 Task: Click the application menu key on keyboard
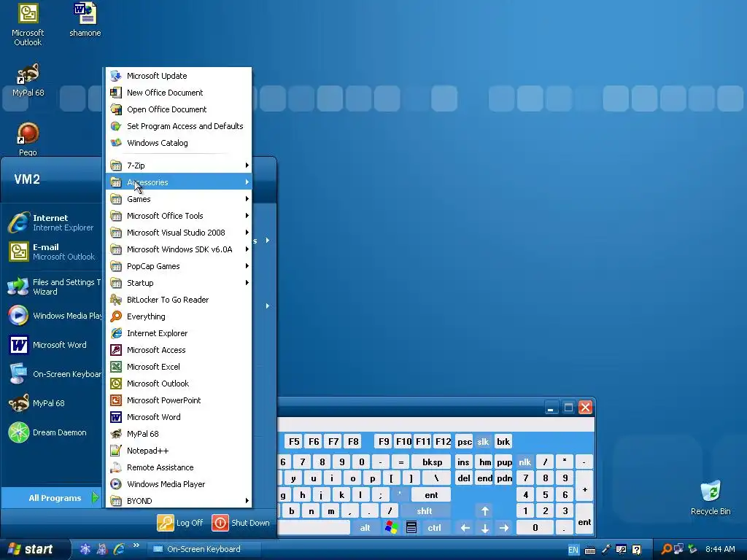(x=411, y=528)
